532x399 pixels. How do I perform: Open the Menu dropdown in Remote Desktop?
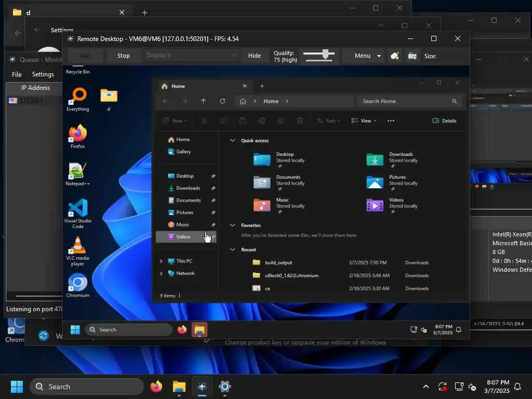pyautogui.click(x=367, y=56)
